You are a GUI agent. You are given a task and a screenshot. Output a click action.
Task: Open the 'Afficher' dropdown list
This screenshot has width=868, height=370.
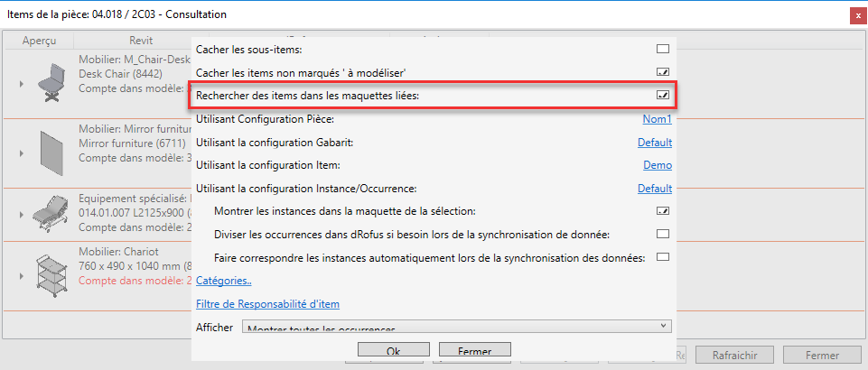[457, 327]
